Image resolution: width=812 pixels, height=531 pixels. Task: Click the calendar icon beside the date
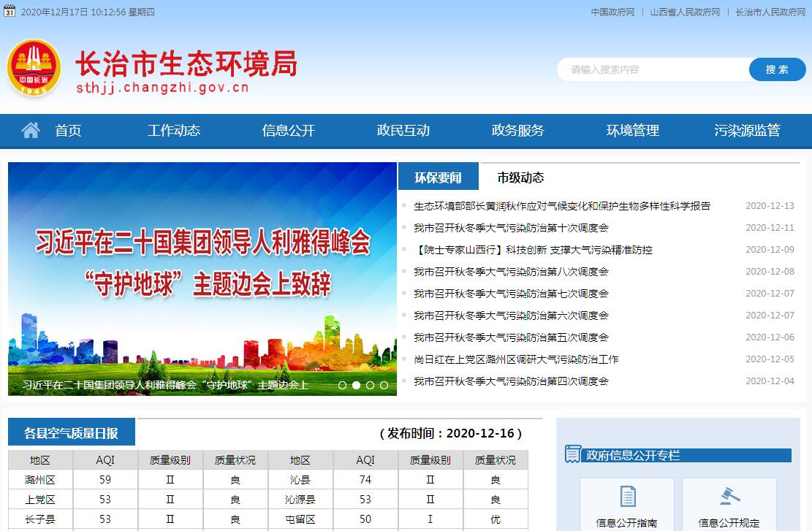click(x=10, y=12)
